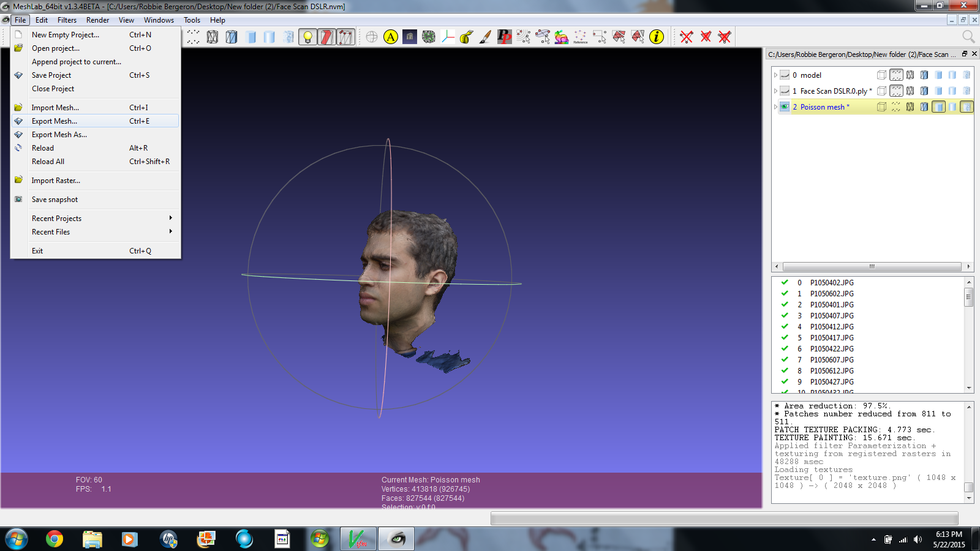Viewport: 980px width, 551px height.
Task: Show the trackball icon in toolbar
Action: 372,37
